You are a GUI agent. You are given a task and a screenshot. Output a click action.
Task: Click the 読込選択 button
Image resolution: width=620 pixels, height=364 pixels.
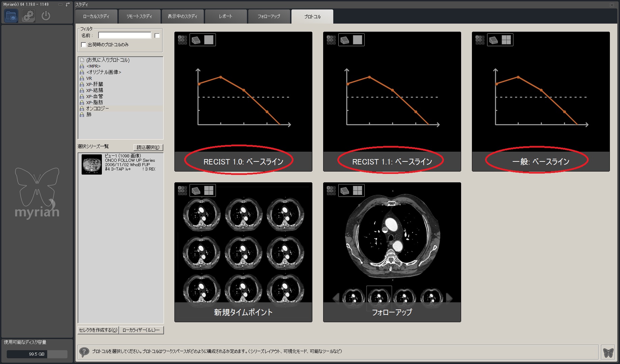(x=148, y=147)
